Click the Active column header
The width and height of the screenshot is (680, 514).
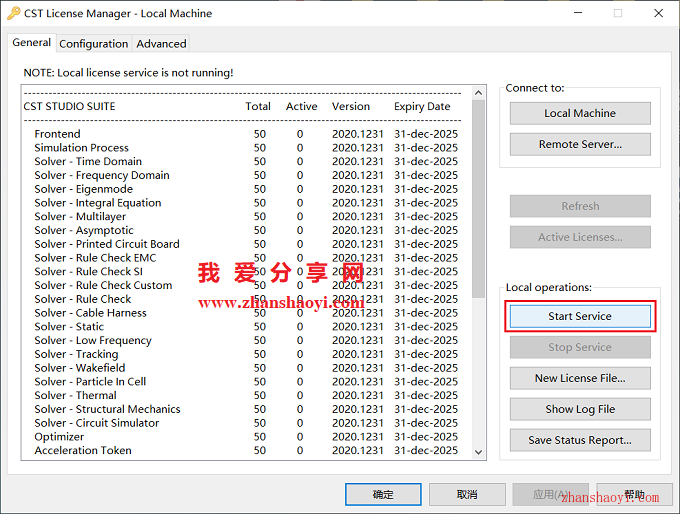301,107
